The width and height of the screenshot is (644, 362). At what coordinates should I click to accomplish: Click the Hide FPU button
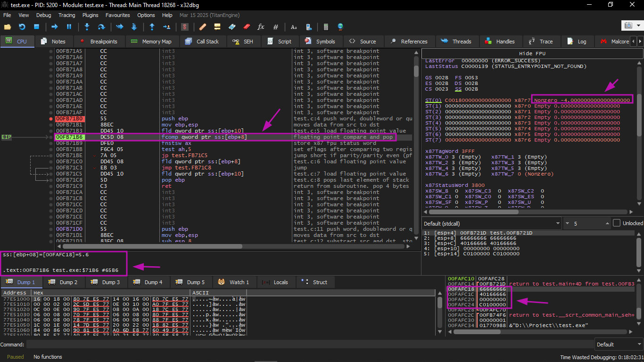click(532, 53)
